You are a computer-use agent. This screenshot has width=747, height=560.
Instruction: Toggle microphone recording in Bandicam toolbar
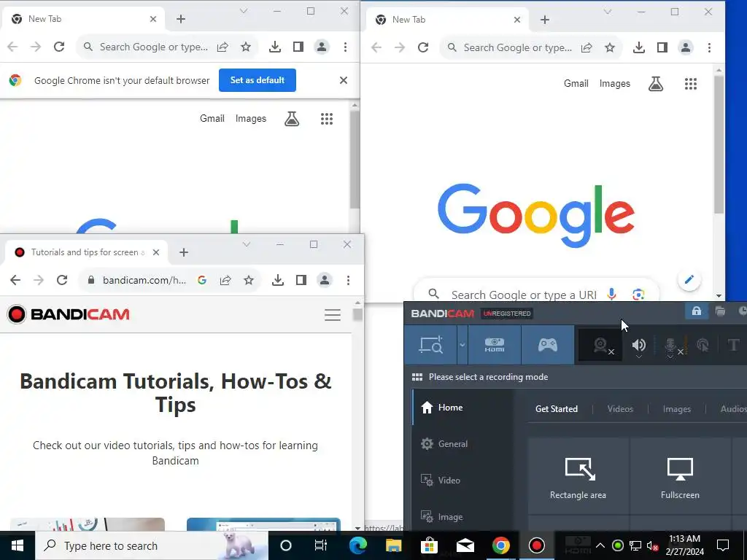pos(671,346)
